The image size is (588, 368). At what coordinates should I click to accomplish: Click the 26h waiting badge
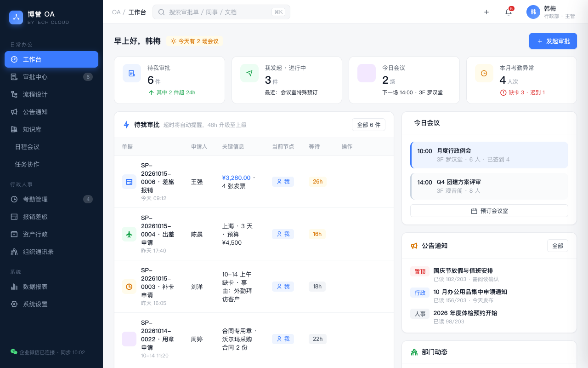click(317, 182)
